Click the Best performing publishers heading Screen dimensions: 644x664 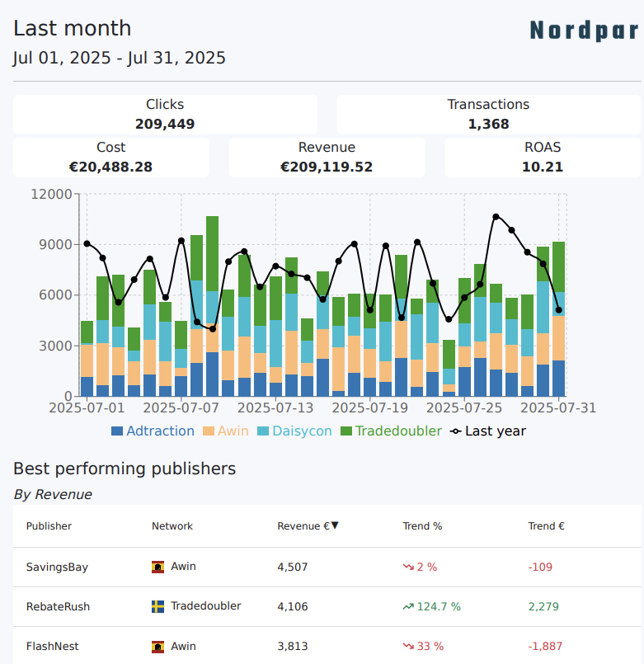[x=125, y=469]
